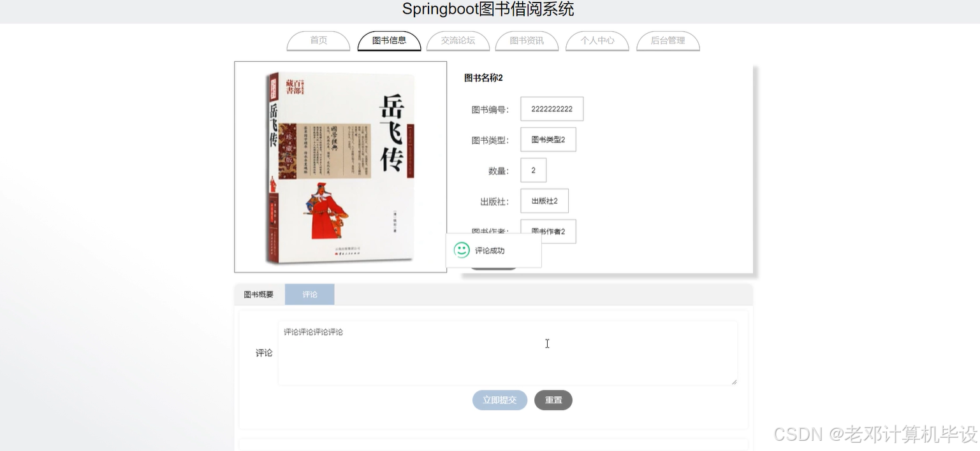Click the 立即提交 button

[x=500, y=400]
